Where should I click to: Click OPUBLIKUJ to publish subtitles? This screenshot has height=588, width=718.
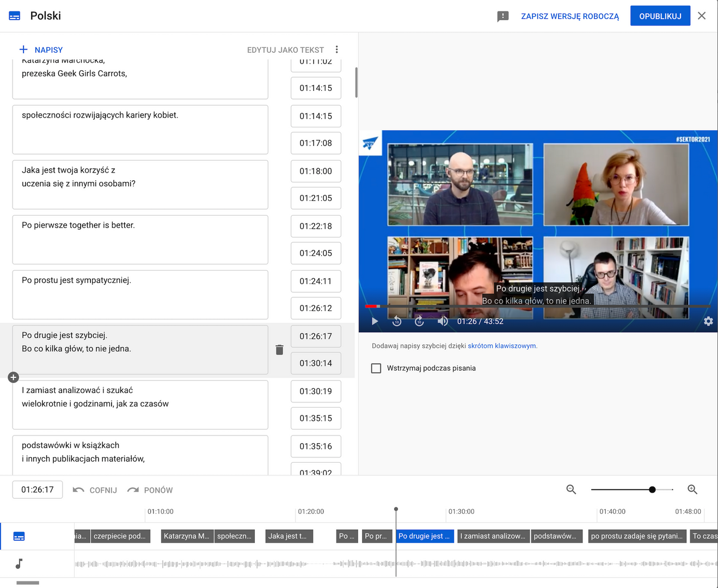point(660,16)
